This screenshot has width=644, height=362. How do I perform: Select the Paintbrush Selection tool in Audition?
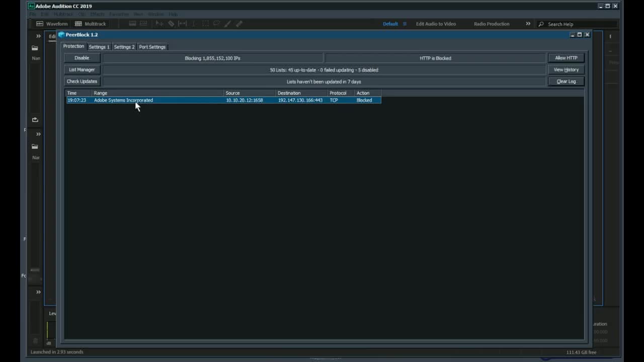pos(227,24)
